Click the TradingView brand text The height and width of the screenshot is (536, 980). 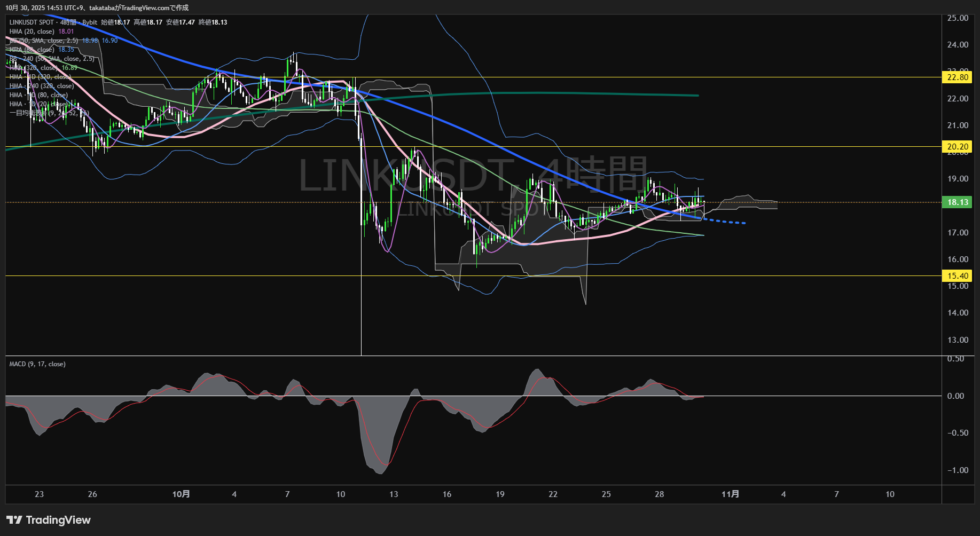(58, 520)
